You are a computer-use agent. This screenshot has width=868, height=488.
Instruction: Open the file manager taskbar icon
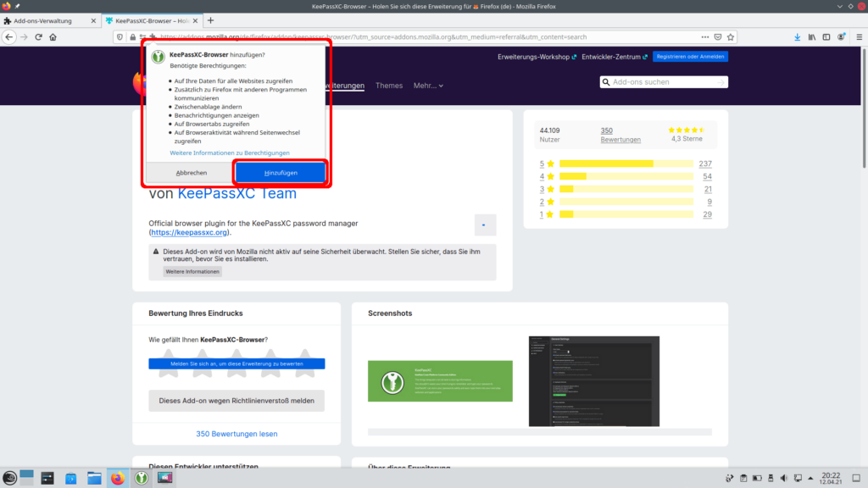click(94, 478)
